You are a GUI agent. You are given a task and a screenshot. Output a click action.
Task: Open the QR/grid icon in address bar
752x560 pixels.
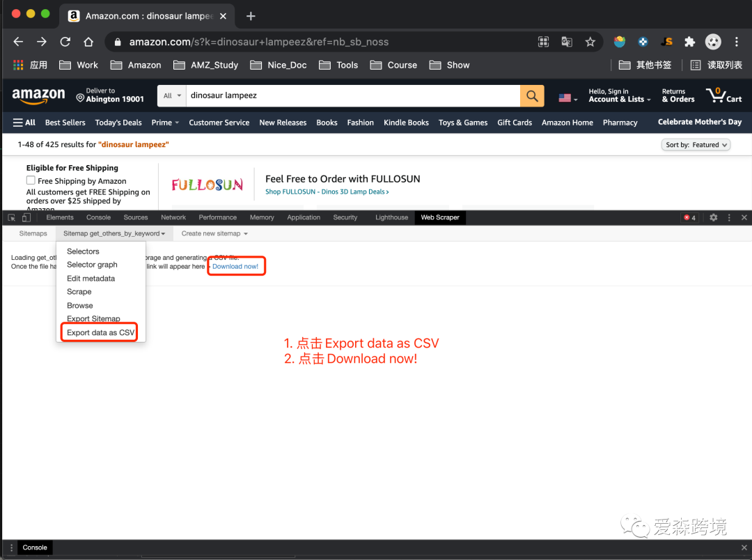[x=543, y=42]
